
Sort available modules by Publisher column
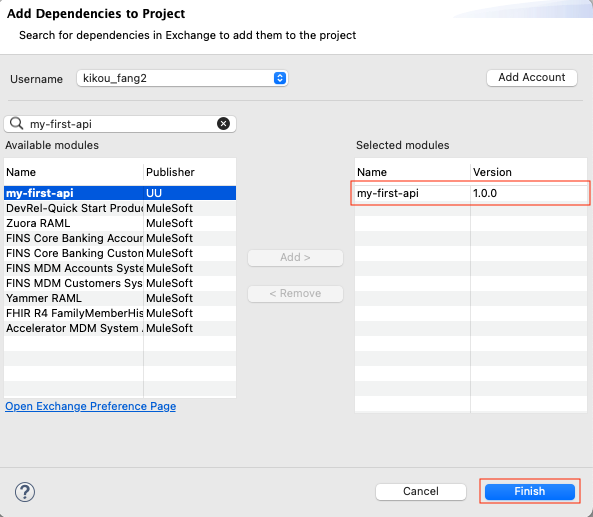click(x=170, y=172)
